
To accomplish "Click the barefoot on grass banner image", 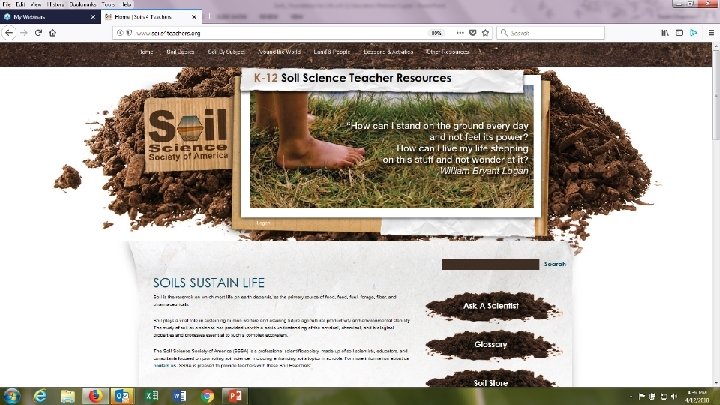I will pos(392,149).
